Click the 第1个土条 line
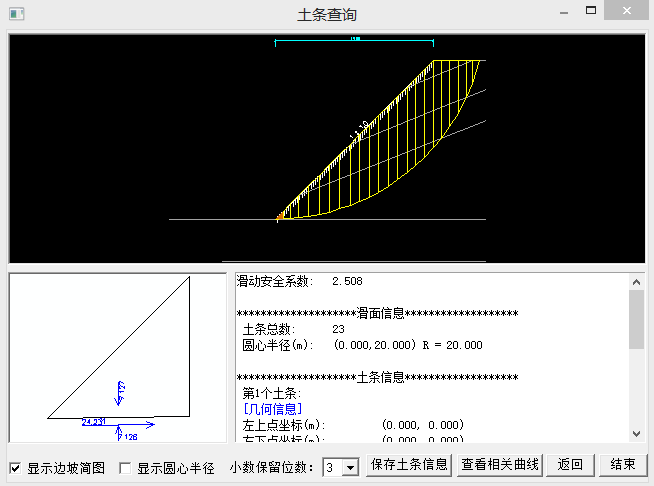Image resolution: width=654 pixels, height=486 pixels. tap(272, 393)
